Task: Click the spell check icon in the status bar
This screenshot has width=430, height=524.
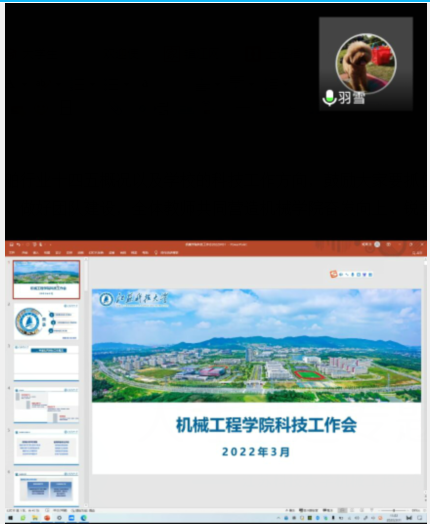Action: (x=47, y=511)
